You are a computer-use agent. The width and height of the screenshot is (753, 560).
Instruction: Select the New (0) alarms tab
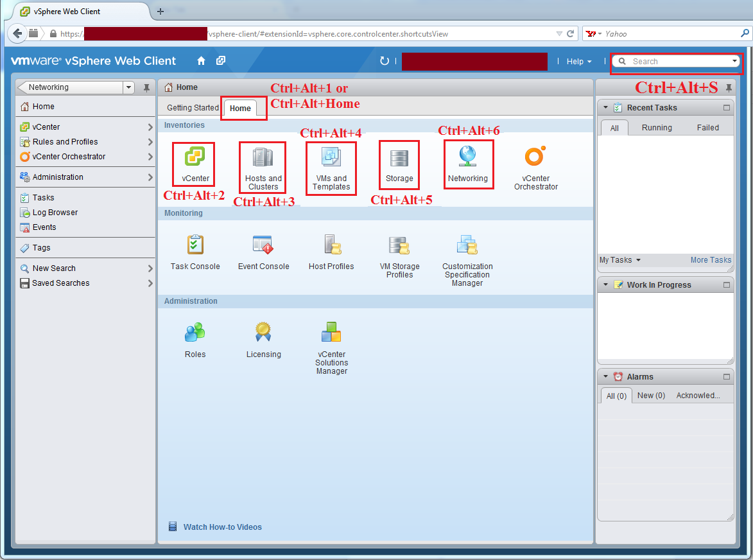point(651,395)
